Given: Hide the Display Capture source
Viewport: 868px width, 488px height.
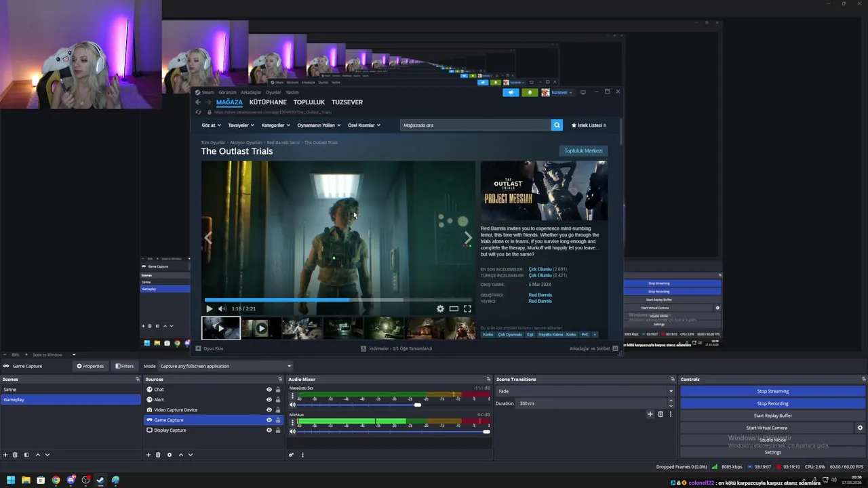Looking at the screenshot, I should (x=269, y=430).
